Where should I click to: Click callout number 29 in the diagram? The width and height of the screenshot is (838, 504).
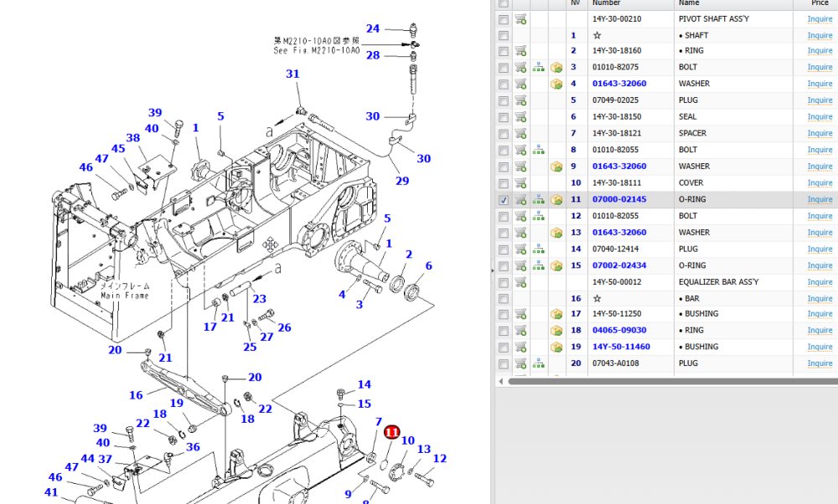click(x=402, y=181)
